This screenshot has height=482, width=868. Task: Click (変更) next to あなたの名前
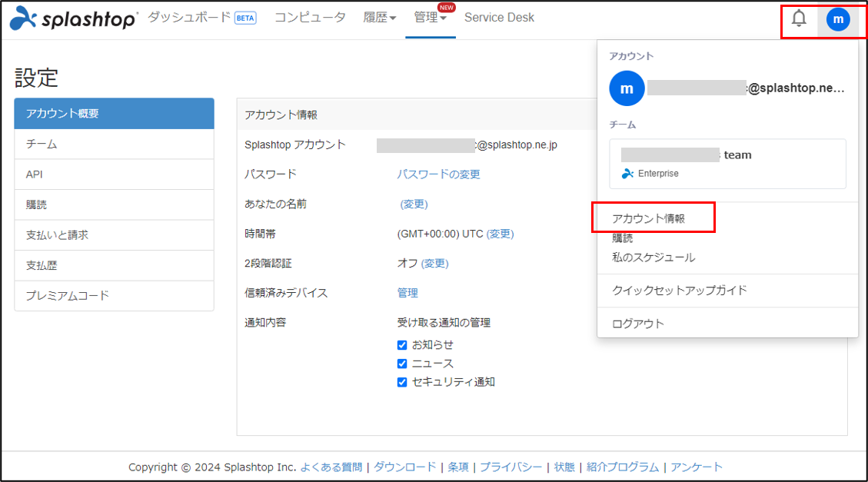[x=414, y=204]
